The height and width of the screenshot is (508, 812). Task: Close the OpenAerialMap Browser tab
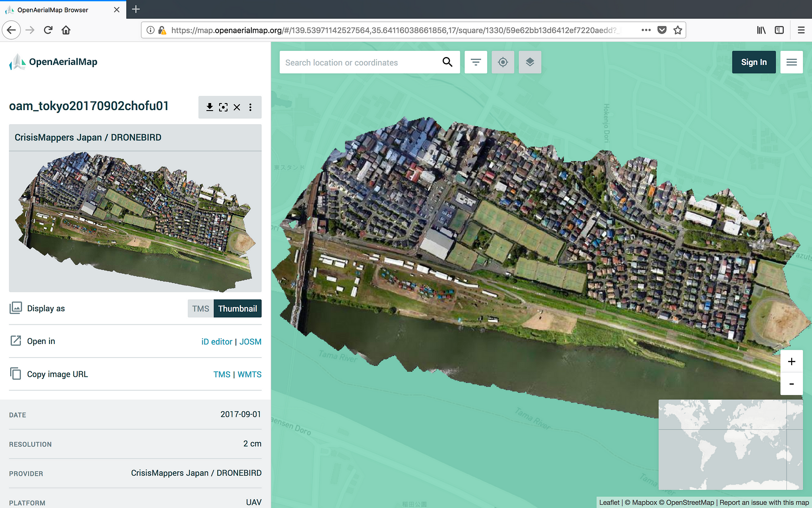[117, 10]
